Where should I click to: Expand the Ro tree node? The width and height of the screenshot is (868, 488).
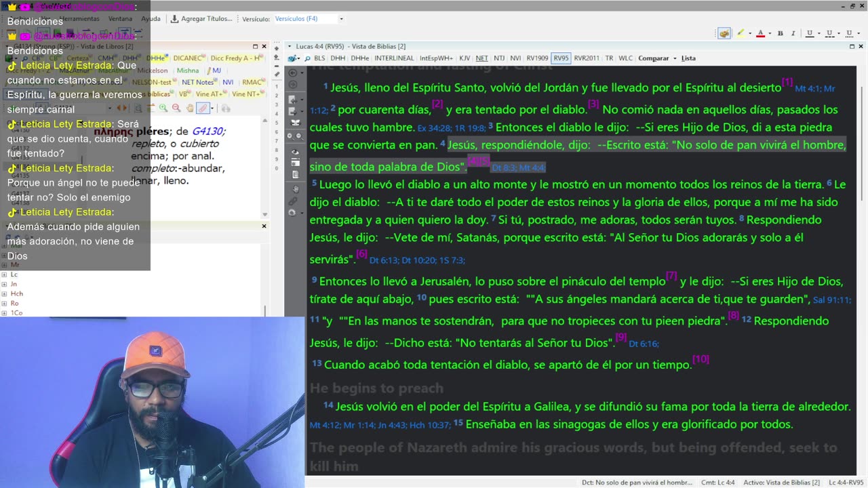(4, 303)
